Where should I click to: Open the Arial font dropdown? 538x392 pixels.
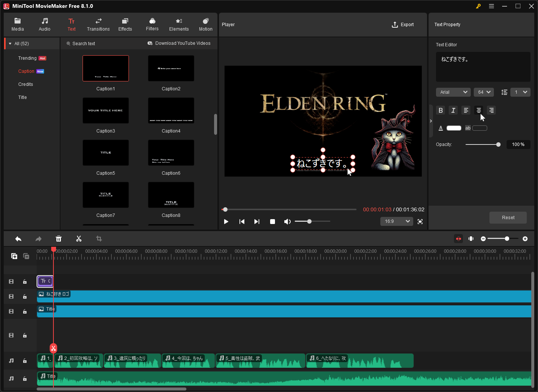[x=453, y=92]
